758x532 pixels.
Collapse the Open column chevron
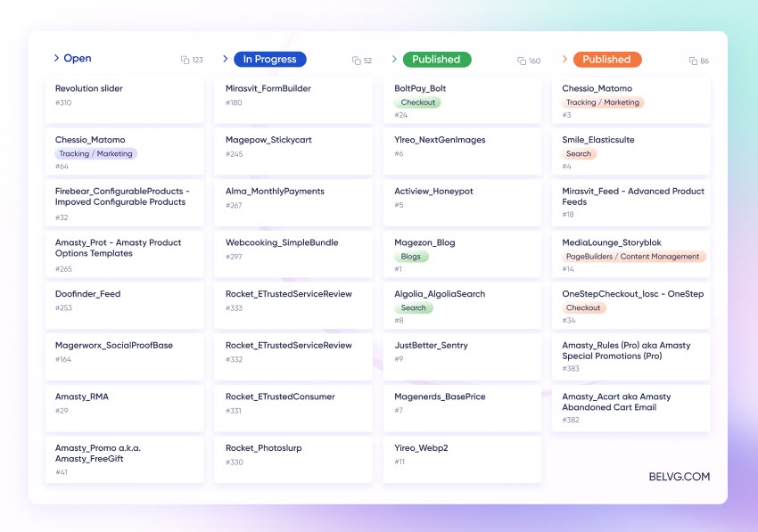[x=56, y=58]
